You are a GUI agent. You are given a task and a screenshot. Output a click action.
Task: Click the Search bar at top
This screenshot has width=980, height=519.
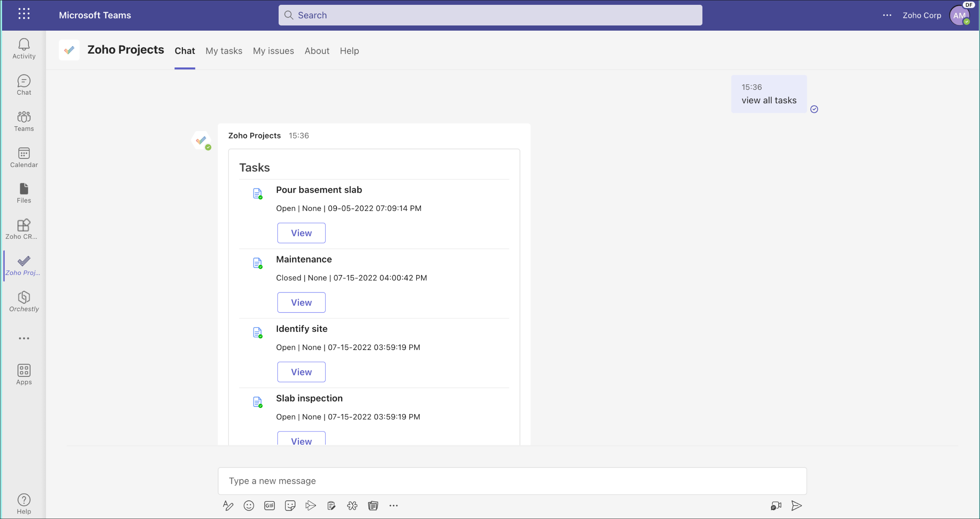(x=490, y=15)
